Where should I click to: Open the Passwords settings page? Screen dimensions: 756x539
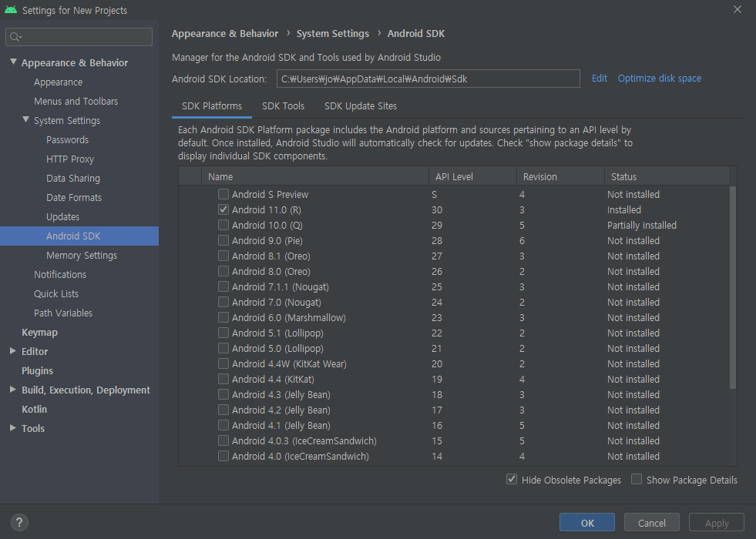click(x=68, y=139)
